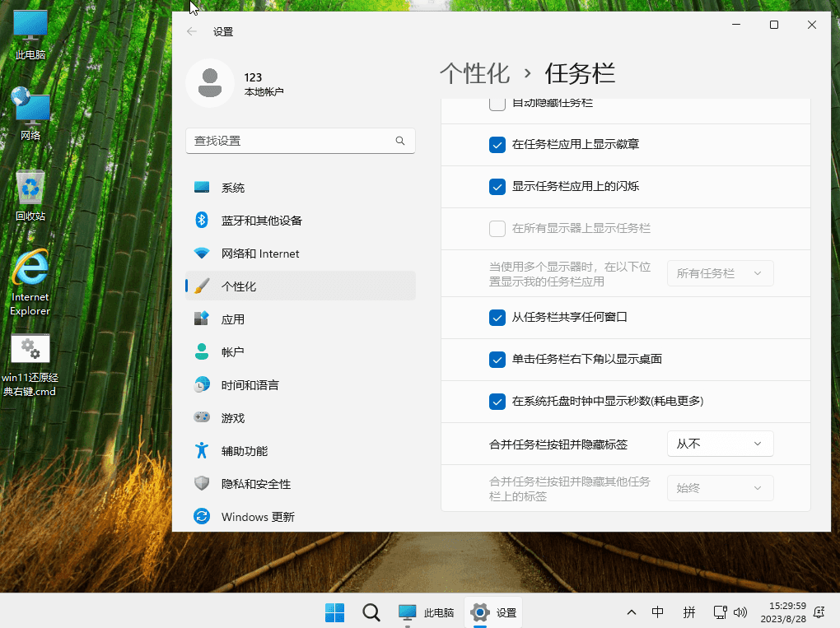Select 系统 in settings sidebar

pos(233,188)
